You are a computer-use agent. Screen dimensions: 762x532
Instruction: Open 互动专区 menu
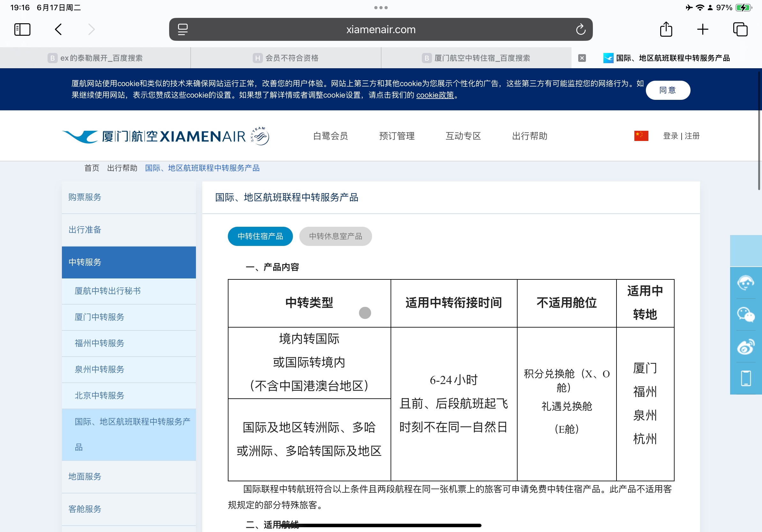coord(463,136)
